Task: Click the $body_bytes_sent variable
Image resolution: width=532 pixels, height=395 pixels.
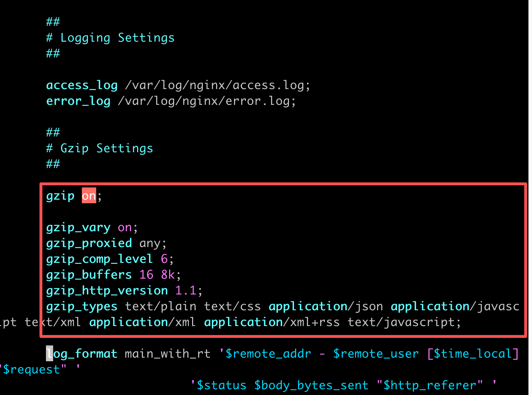Action: [311, 385]
